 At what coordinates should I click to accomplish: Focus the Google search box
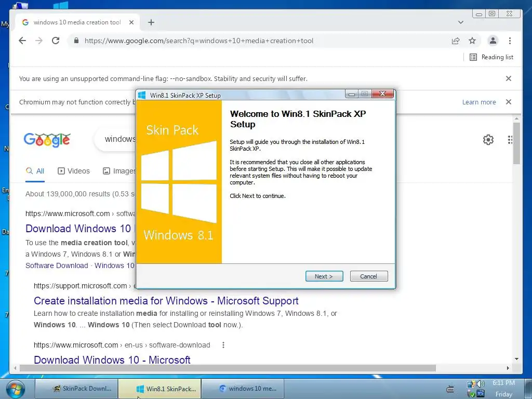[115, 139]
